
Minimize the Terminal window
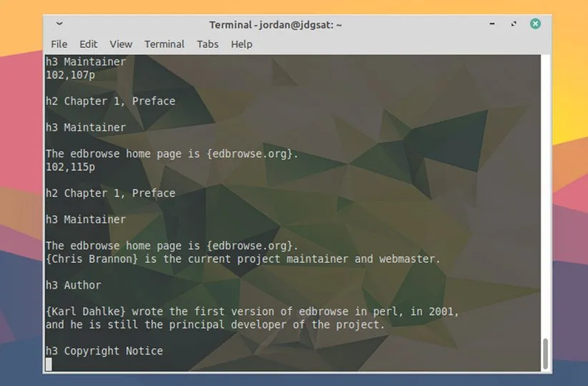click(492, 24)
